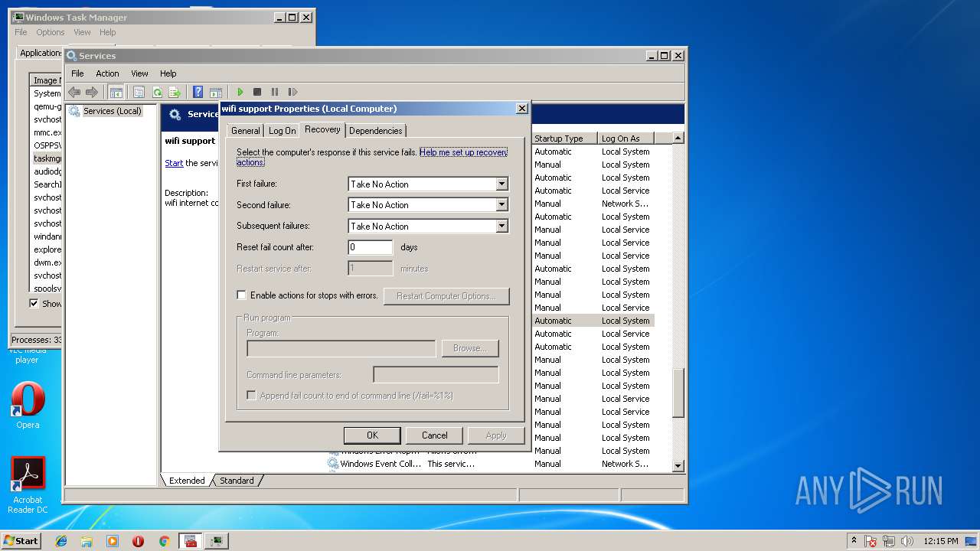Click the Forward arrow in Services toolbar

pyautogui.click(x=92, y=92)
